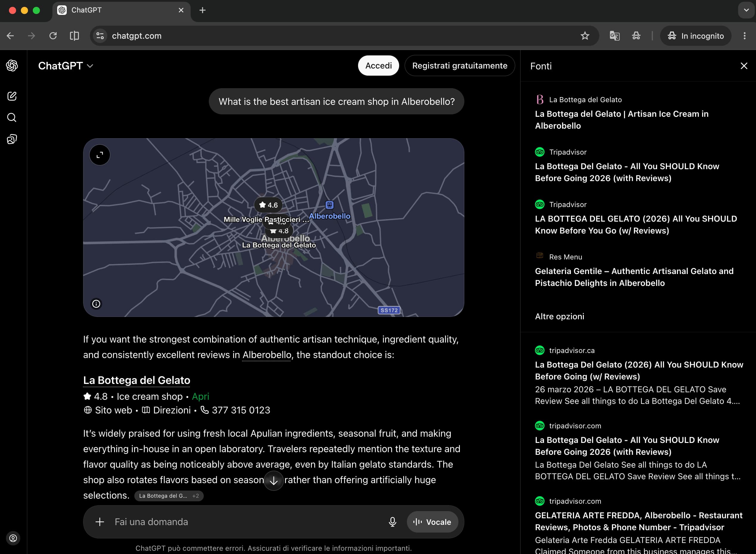Start dictation with the microphone icon
Viewport: 756px width, 554px height.
(392, 522)
